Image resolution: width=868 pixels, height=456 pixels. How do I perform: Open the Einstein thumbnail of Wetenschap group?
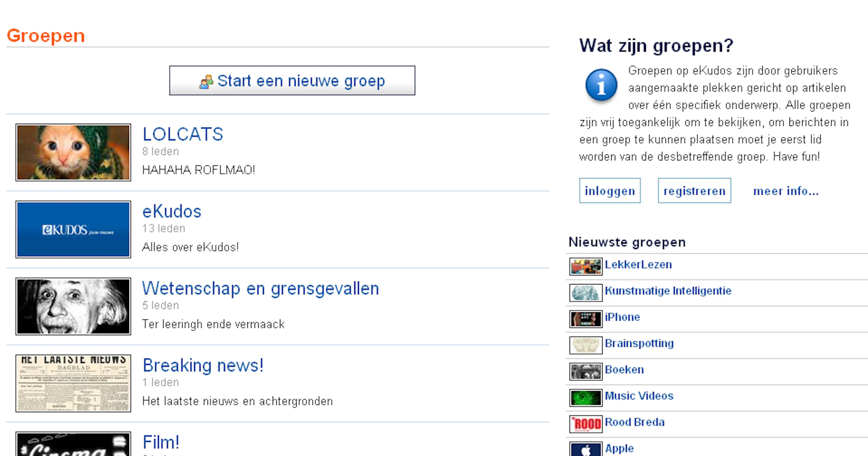tap(73, 307)
